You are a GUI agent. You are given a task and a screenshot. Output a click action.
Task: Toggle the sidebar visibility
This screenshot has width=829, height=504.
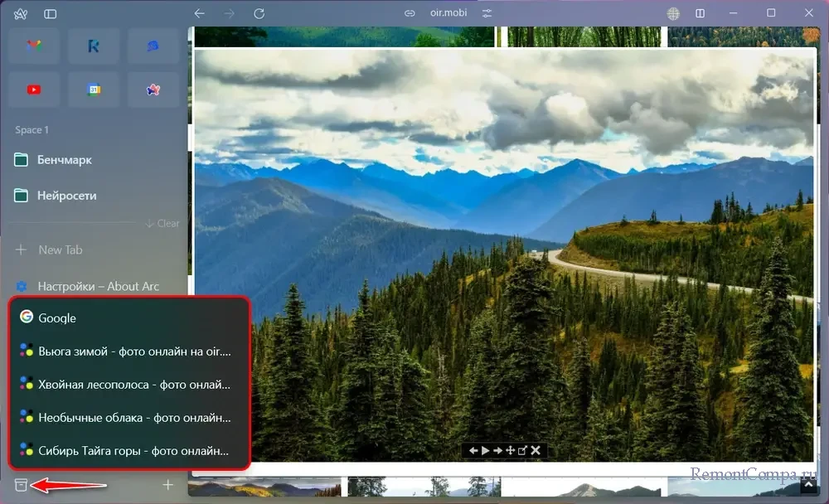click(x=51, y=14)
